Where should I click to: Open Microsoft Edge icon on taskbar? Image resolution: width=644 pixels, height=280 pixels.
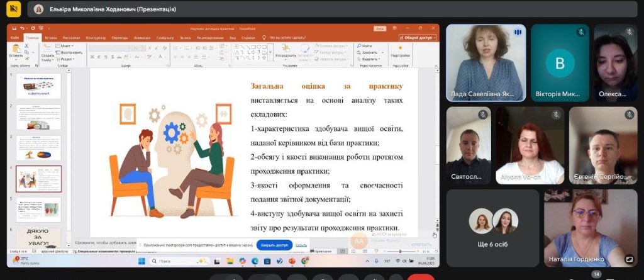tap(255, 261)
